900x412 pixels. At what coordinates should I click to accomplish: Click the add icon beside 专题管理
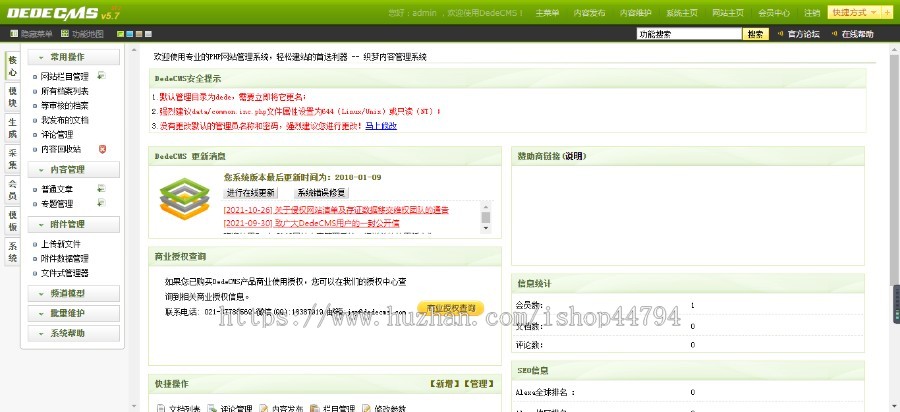(101, 203)
